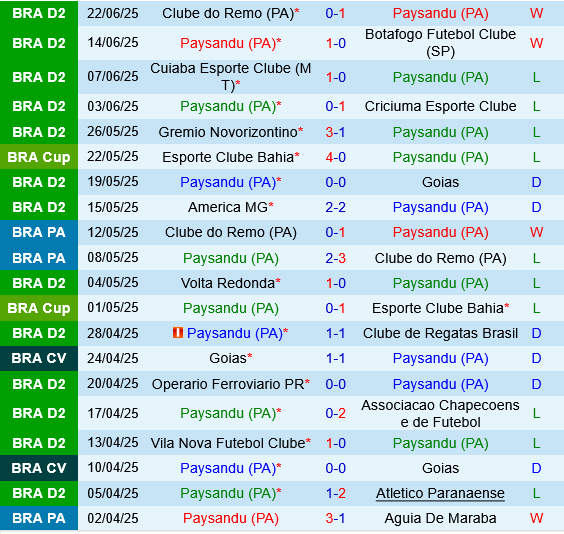Click the BRA D2 label for 22/06/25
The image size is (564, 534).
[39, 13]
